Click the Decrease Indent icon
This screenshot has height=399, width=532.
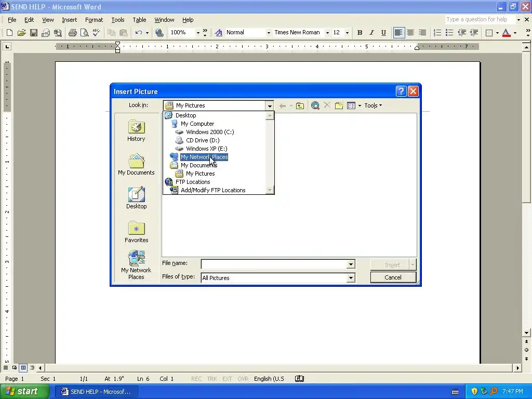[x=462, y=33]
